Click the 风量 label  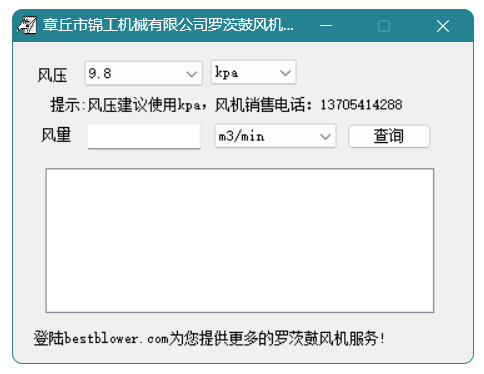click(56, 135)
